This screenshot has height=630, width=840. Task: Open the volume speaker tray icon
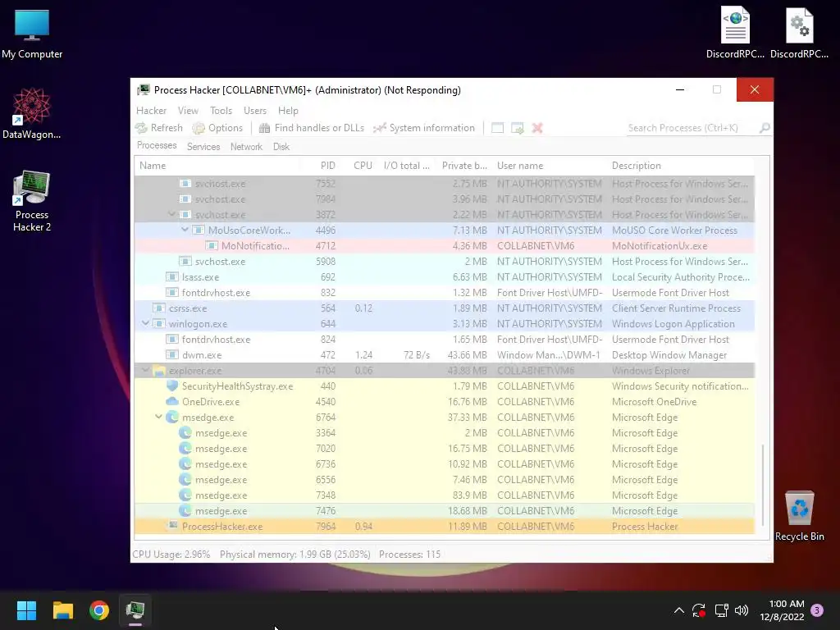742,610
